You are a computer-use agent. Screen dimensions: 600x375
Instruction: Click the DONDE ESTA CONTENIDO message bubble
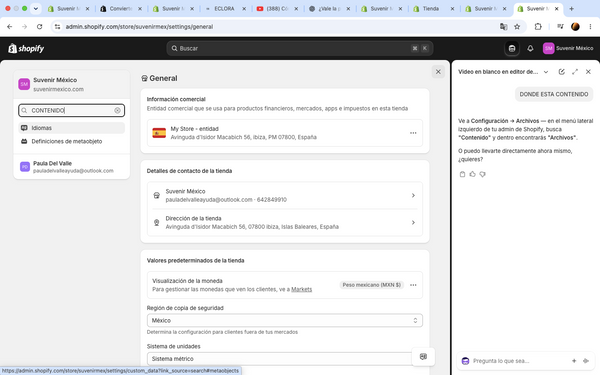click(x=554, y=94)
